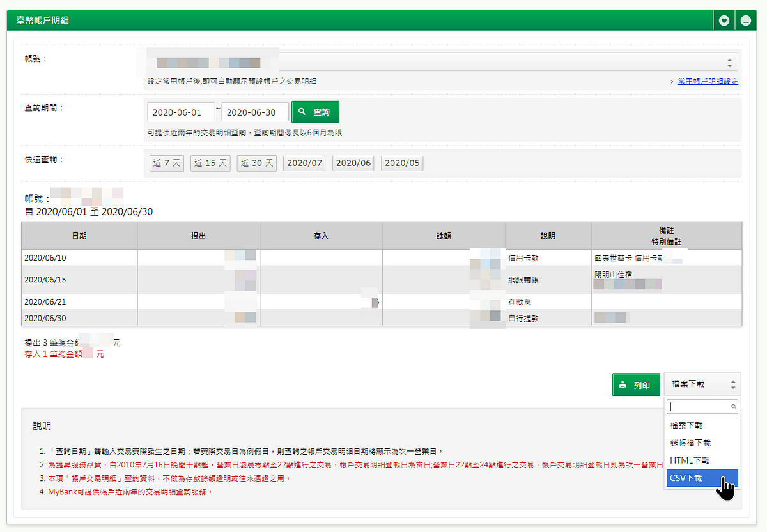The width and height of the screenshot is (767, 532).
Task: Click the 近 7 天 quick query button
Action: pyautogui.click(x=167, y=163)
